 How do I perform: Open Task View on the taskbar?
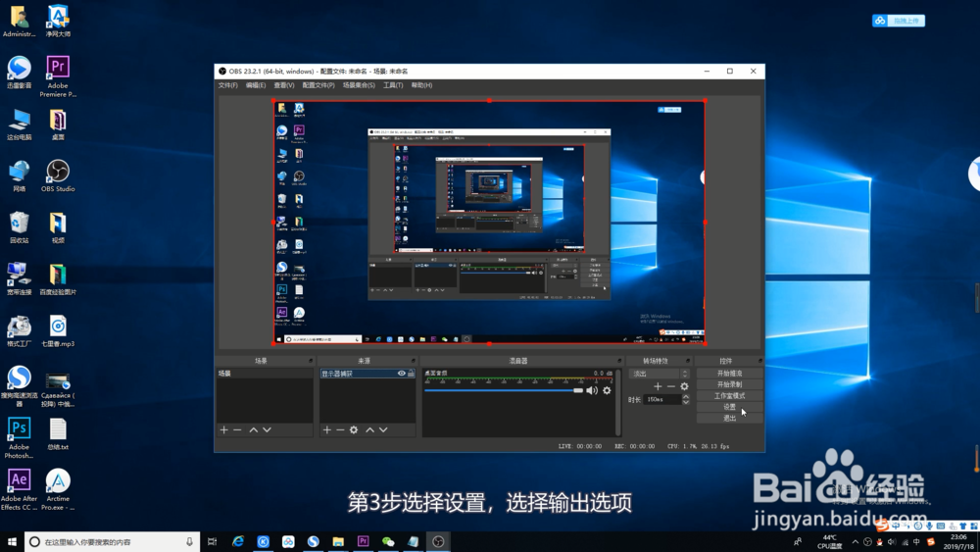(212, 542)
